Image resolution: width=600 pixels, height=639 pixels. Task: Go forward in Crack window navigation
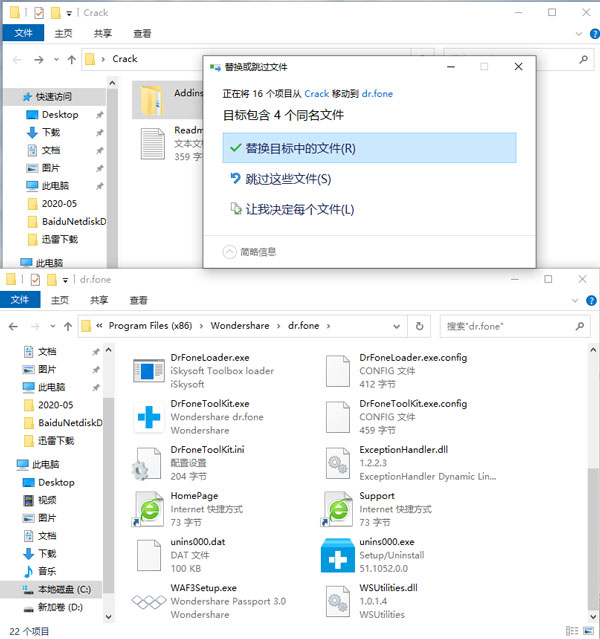[39, 60]
